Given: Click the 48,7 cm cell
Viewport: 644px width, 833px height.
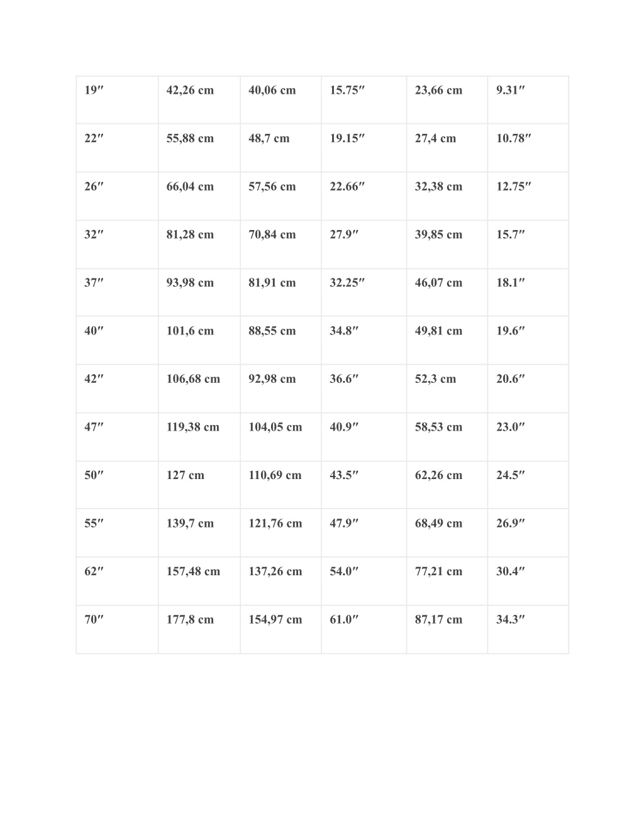Looking at the screenshot, I should click(x=280, y=148).
